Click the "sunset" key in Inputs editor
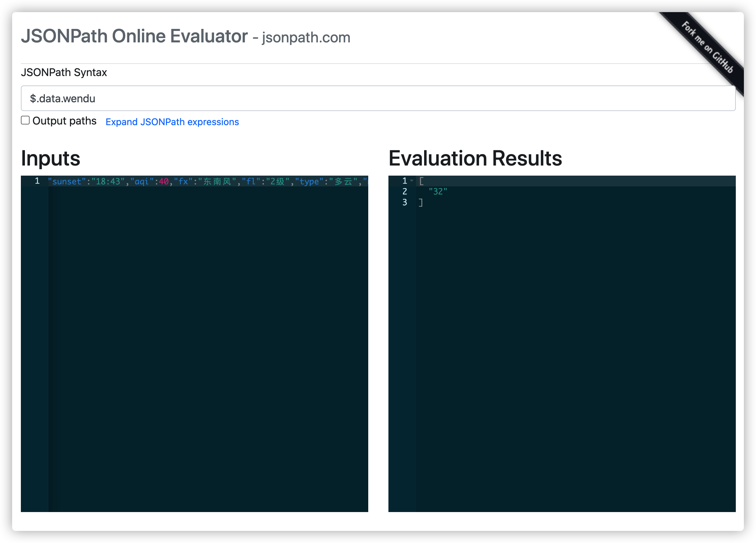Image resolution: width=756 pixels, height=543 pixels. pos(66,181)
